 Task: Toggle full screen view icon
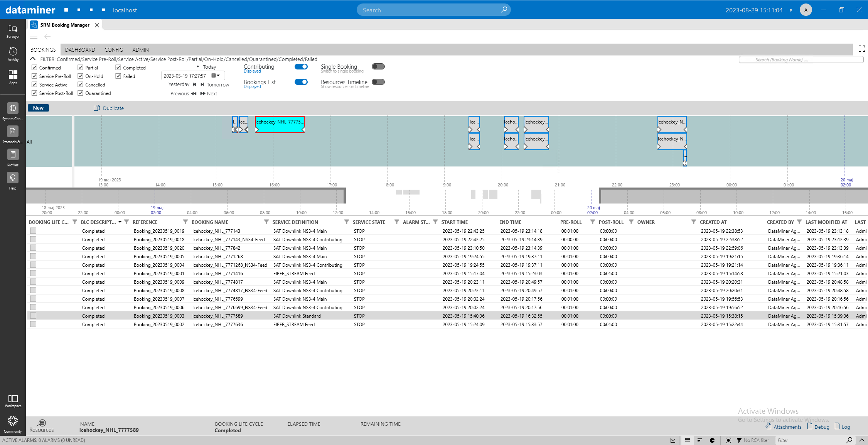coord(862,49)
